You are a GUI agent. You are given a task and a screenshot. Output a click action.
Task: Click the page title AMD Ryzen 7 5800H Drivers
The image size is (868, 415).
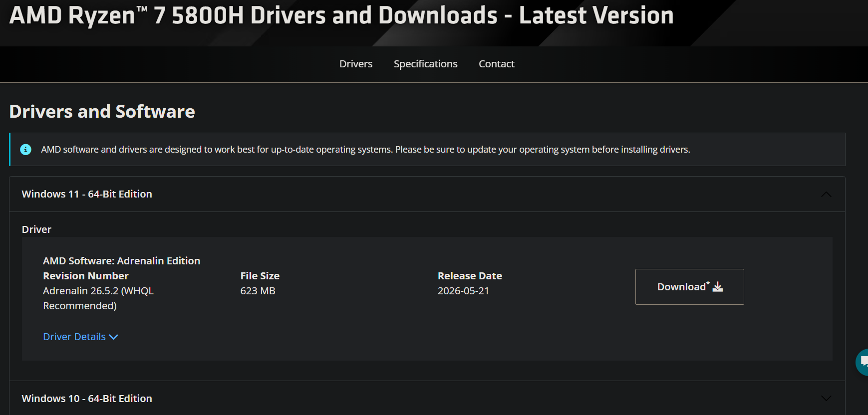coord(341,15)
